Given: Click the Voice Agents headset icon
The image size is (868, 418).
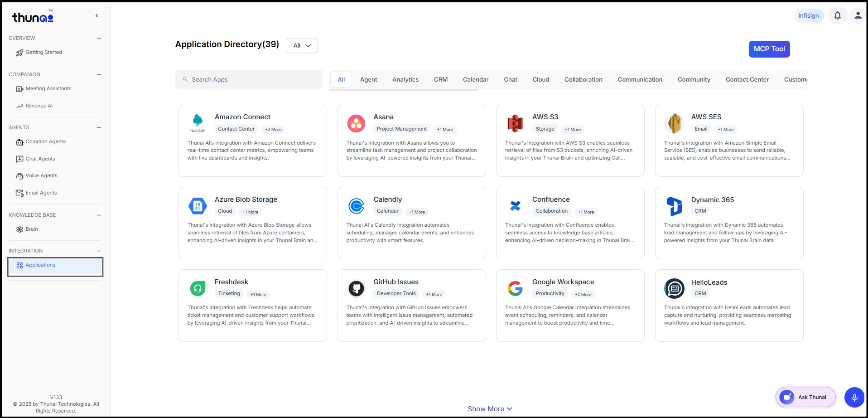Looking at the screenshot, I should 19,176.
